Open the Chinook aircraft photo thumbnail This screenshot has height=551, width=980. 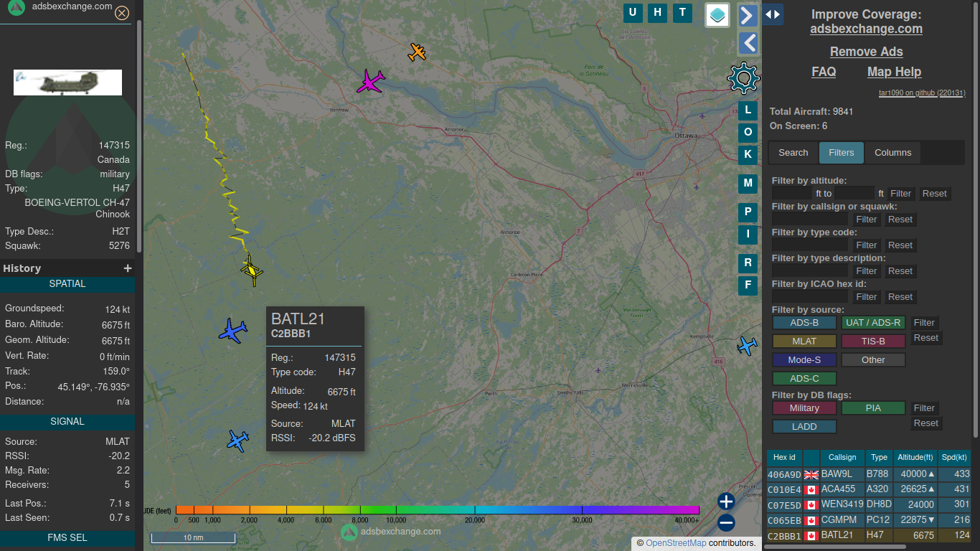point(67,83)
